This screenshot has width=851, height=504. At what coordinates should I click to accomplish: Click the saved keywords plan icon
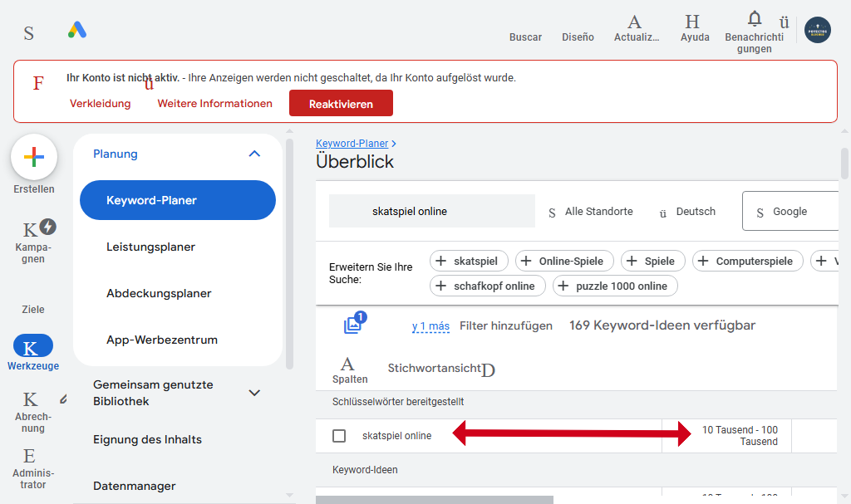(352, 324)
